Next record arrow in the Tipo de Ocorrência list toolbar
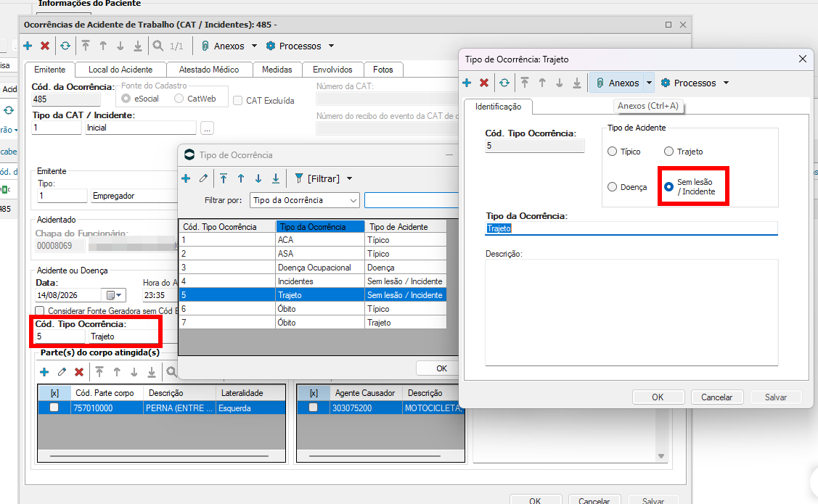 pyautogui.click(x=258, y=179)
